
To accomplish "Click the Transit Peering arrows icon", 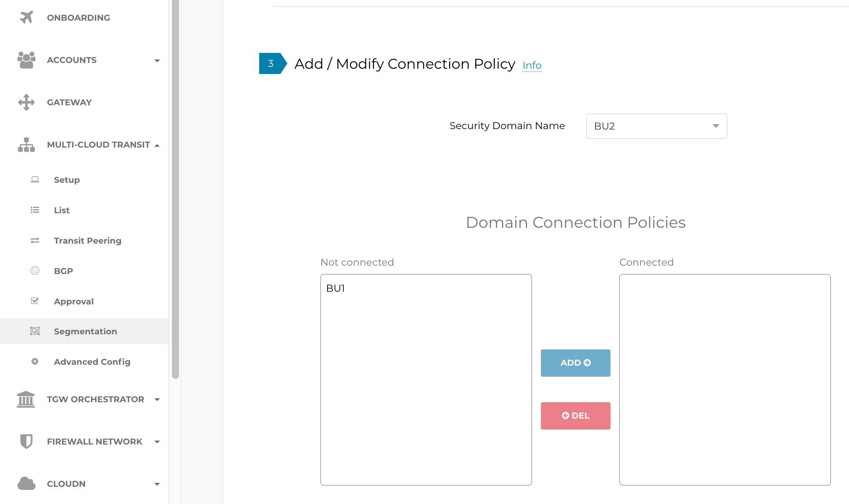I will (35, 241).
